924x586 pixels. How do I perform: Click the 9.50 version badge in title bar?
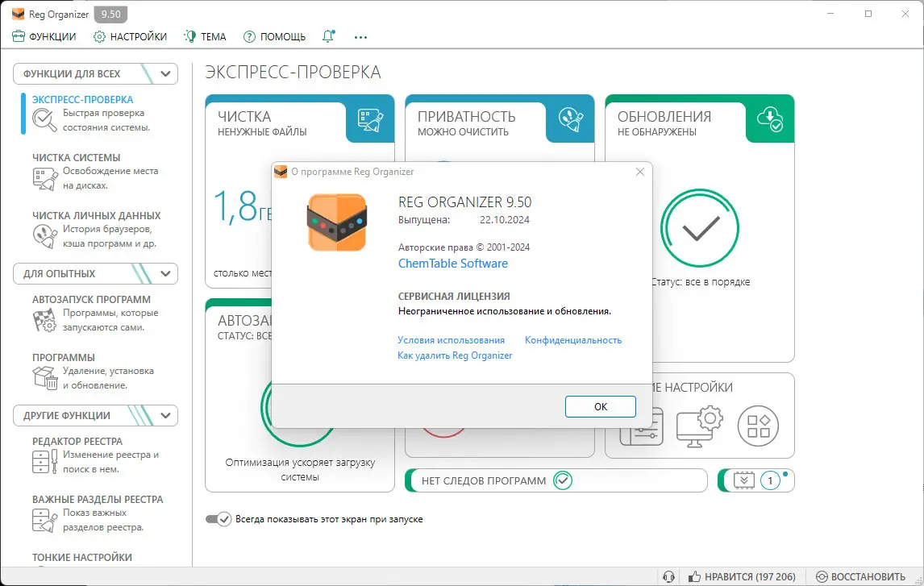click(x=110, y=15)
